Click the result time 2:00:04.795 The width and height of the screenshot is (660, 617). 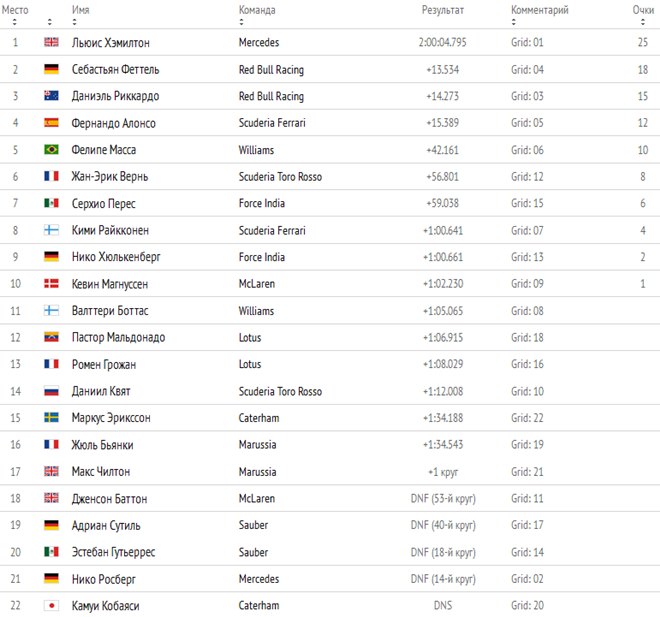[442, 42]
